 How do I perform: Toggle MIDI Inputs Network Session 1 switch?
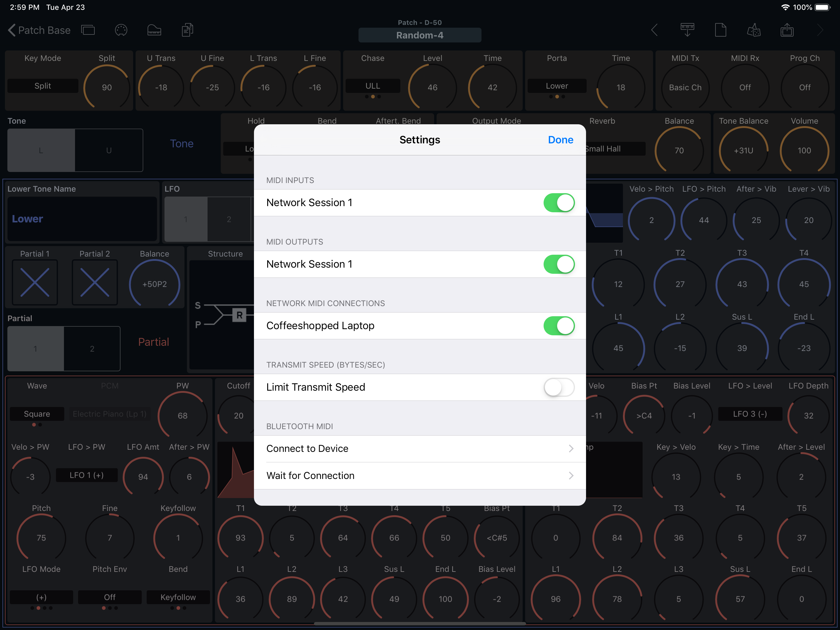point(559,202)
